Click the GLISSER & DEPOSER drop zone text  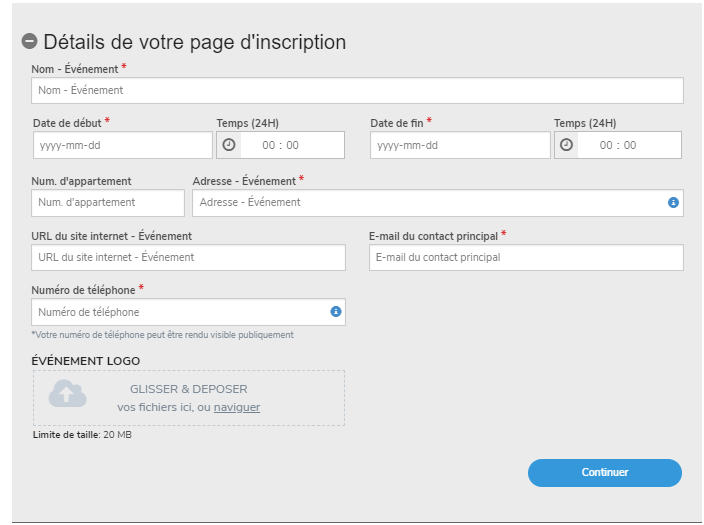[189, 389]
